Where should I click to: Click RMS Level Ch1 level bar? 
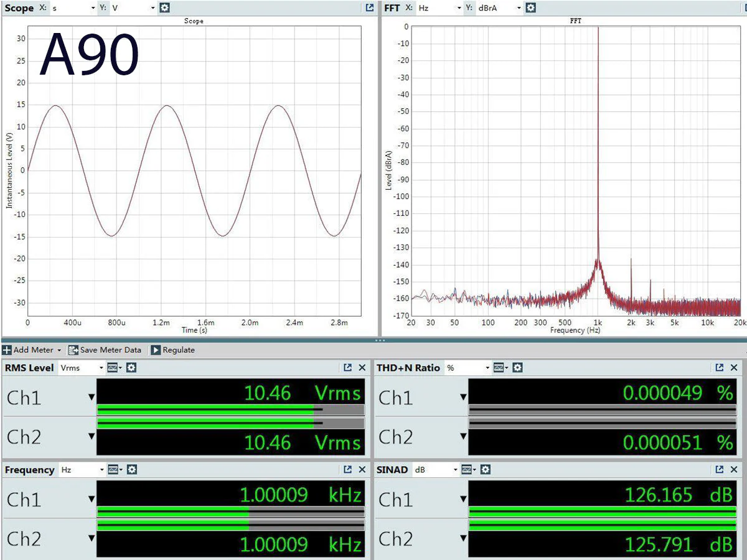click(230, 410)
